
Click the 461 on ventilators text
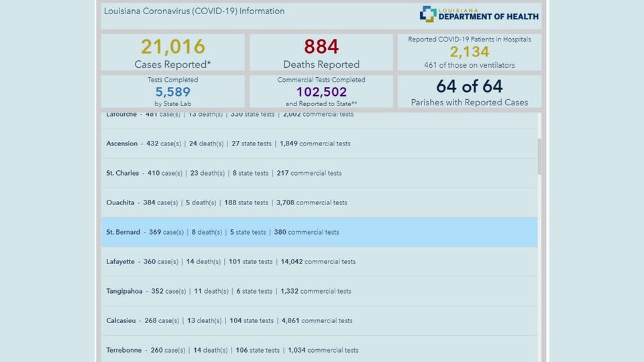point(469,65)
